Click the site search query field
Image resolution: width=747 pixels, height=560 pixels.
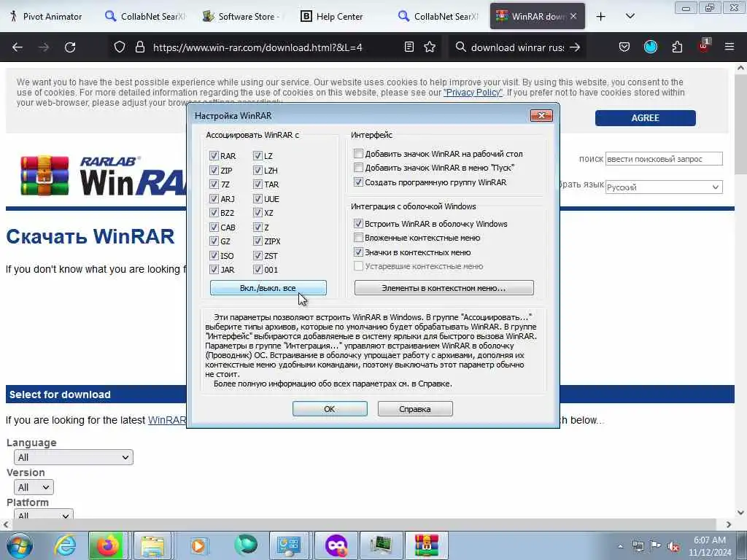pyautogui.click(x=664, y=159)
